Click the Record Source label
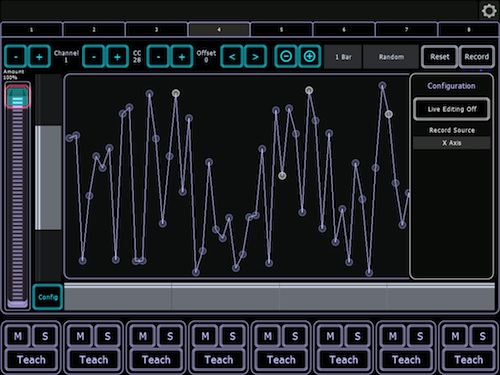This screenshot has height=375, width=500. coord(452,130)
